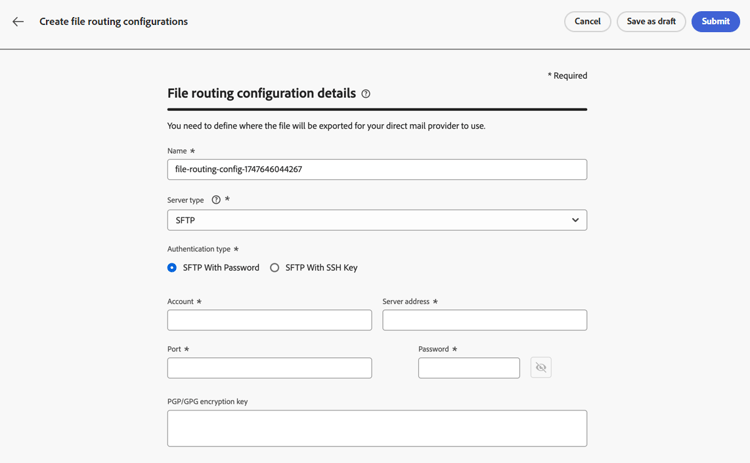Click into the Password field

click(x=468, y=368)
